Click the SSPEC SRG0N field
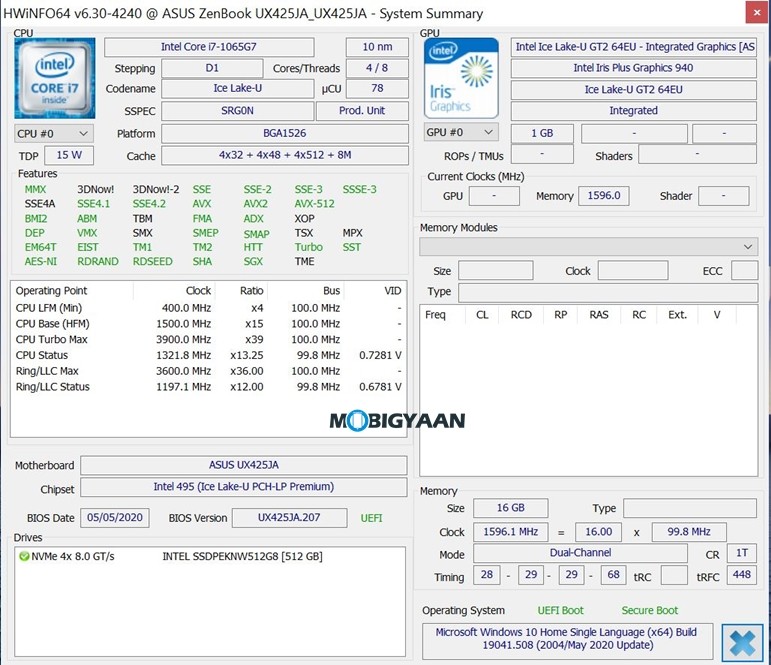Image resolution: width=771 pixels, height=665 pixels. (237, 111)
